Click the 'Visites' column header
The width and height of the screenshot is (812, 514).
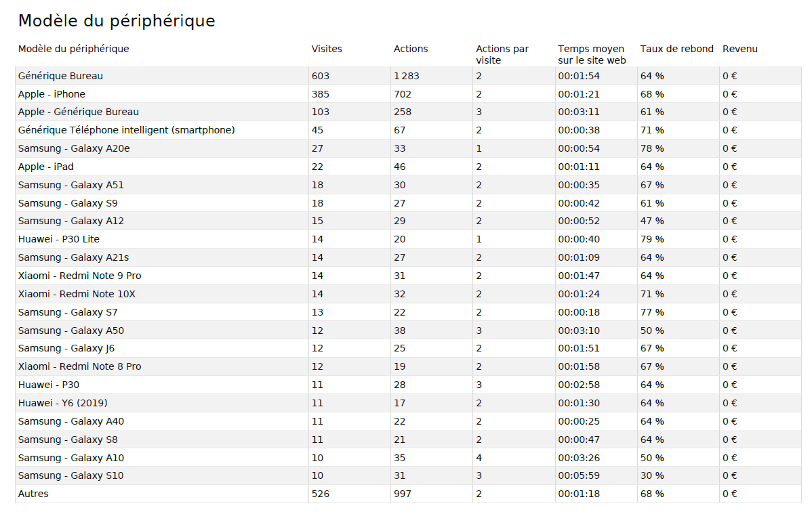point(327,49)
